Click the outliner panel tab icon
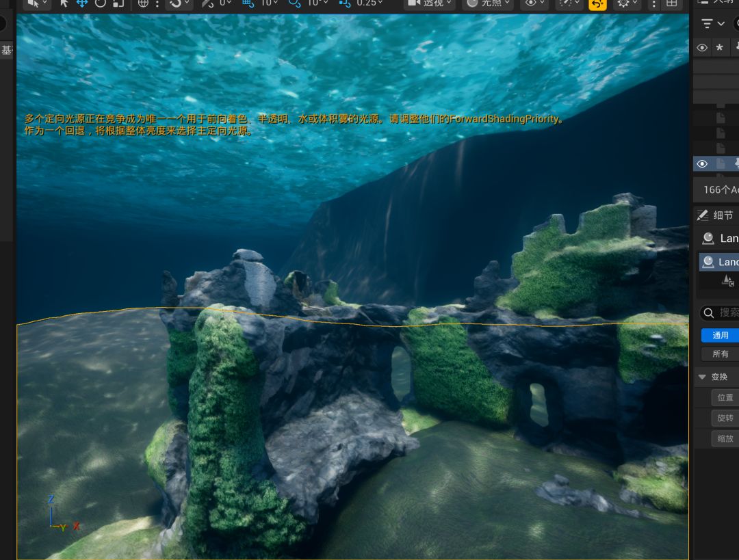Screen dimensions: 739x560 [x=703, y=2]
